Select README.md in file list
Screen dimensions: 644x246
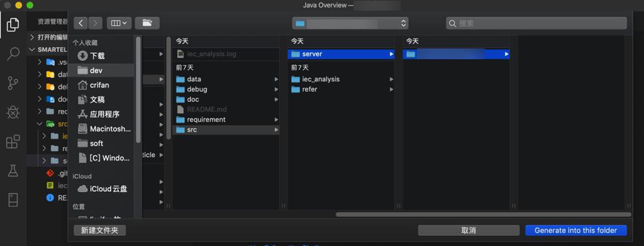[x=226, y=109]
